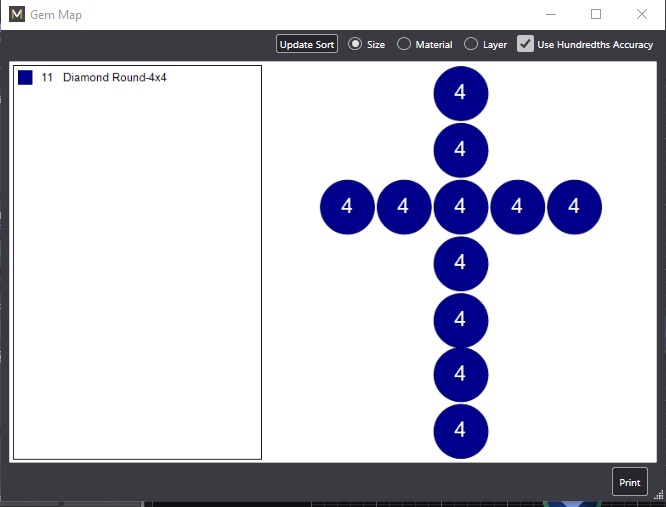
Task: Click the center gem circle of the cross
Action: coord(460,207)
